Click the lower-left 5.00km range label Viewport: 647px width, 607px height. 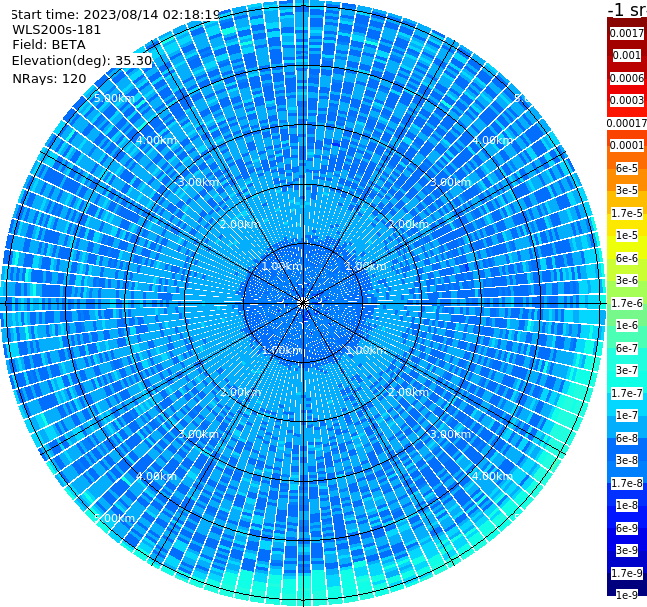tap(115, 518)
